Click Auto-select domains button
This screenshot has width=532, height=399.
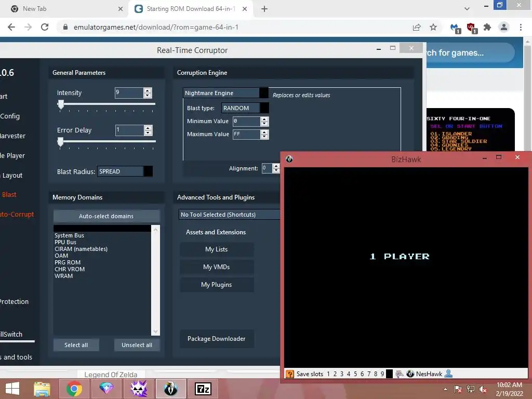106,216
